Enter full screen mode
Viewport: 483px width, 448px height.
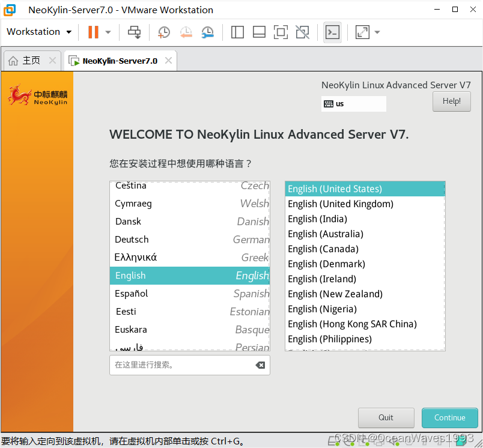point(281,32)
